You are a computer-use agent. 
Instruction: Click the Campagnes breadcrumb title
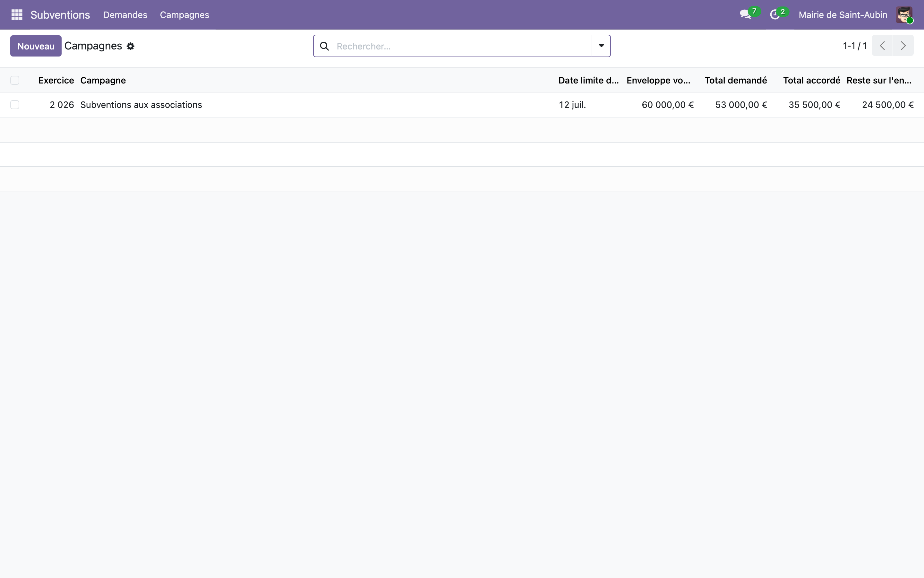[93, 46]
